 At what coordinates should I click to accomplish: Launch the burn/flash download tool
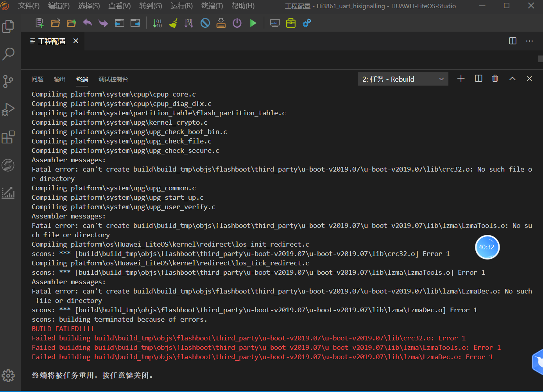[x=221, y=23]
